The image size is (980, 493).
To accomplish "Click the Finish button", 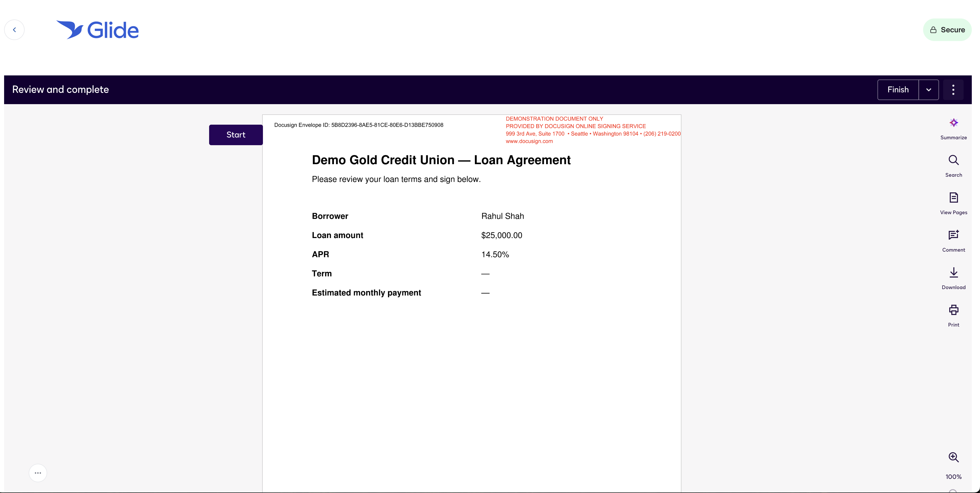I will coord(898,90).
